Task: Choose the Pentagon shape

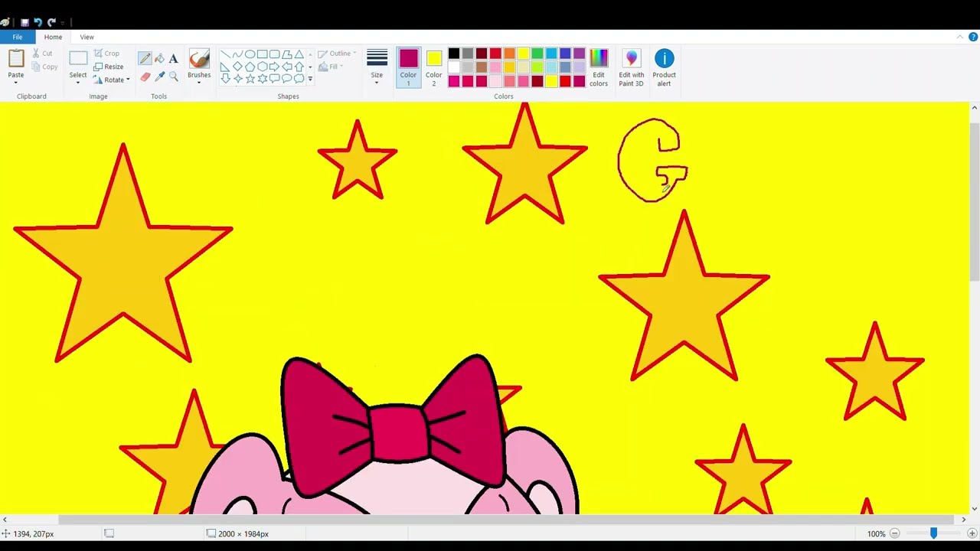Action: coord(250,67)
